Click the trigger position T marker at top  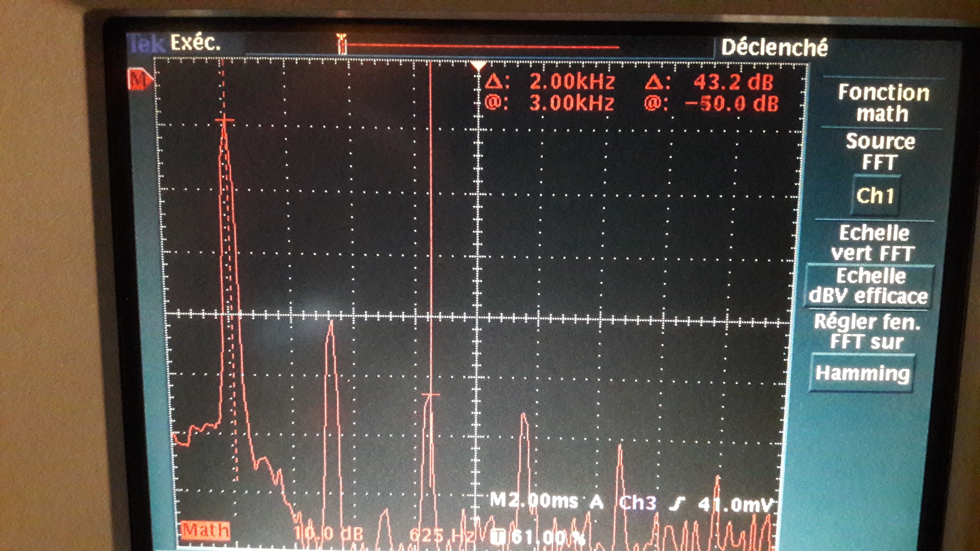tap(342, 43)
